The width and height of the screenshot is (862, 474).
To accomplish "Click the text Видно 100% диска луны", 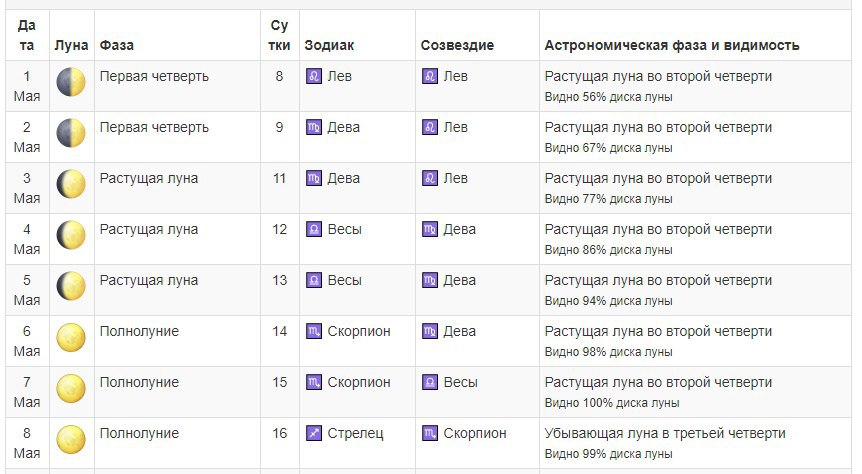I will [612, 403].
